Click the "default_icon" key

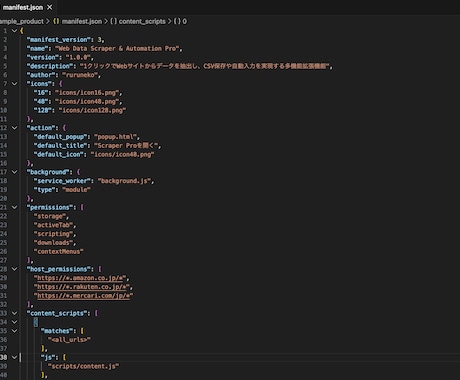pyautogui.click(x=59, y=154)
